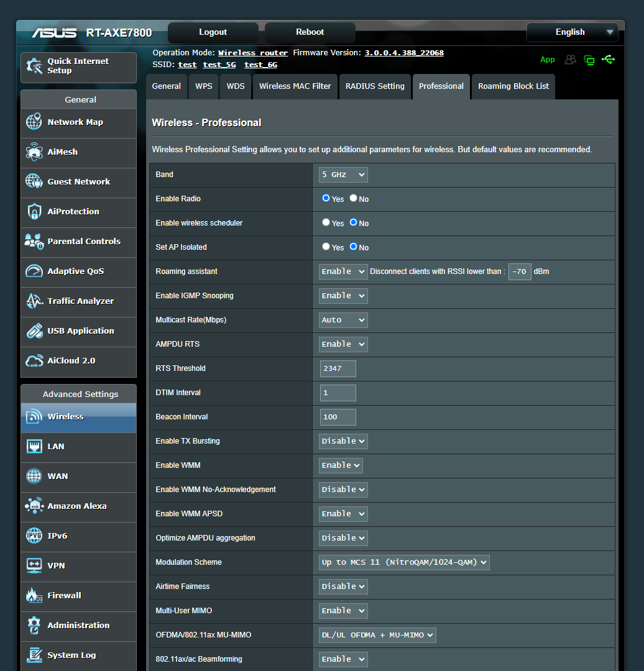644x671 pixels.
Task: Click the RTS Threshold input field
Action: coord(338,368)
